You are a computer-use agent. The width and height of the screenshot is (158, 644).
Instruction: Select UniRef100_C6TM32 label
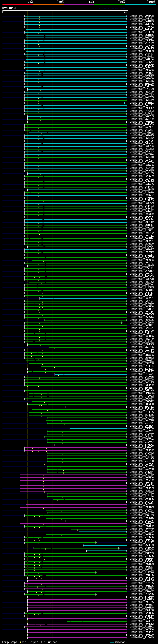tap(142, 103)
